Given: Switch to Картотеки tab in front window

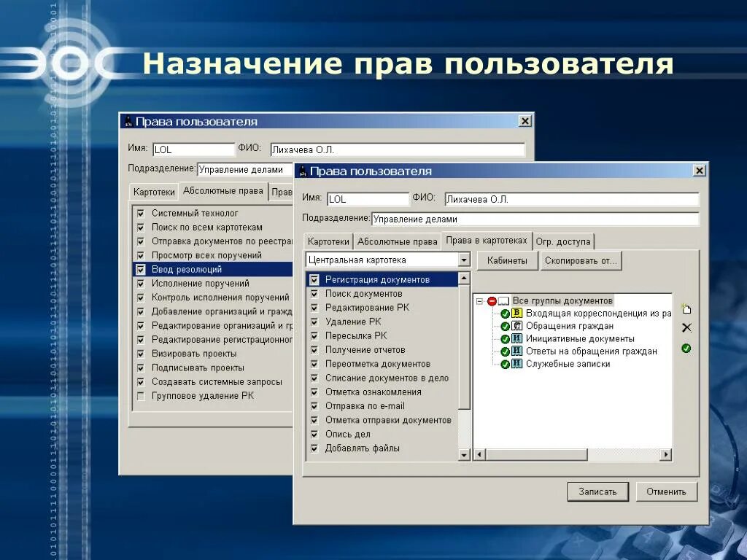Looking at the screenshot, I should coord(328,242).
